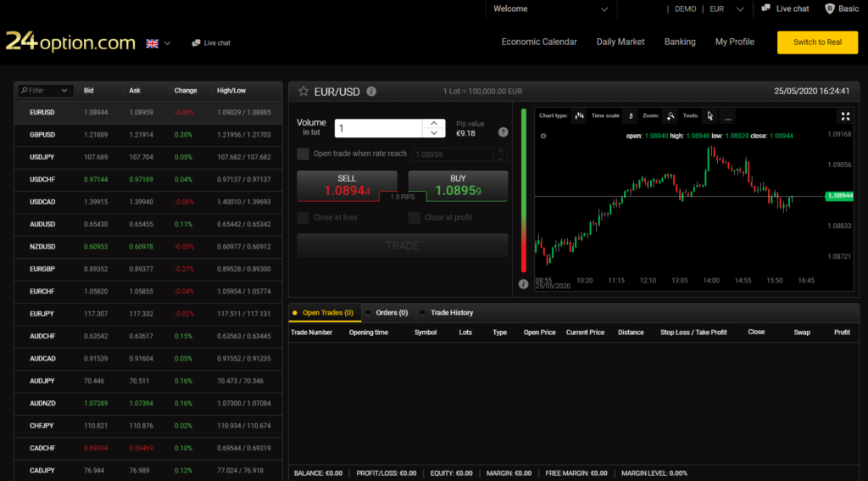Click the trigger rate 1.08959 field
The width and height of the screenshot is (868, 481).
click(453, 154)
